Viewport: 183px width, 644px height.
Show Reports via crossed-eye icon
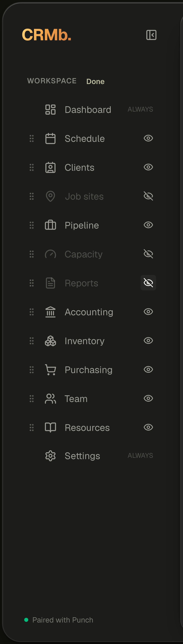click(148, 283)
